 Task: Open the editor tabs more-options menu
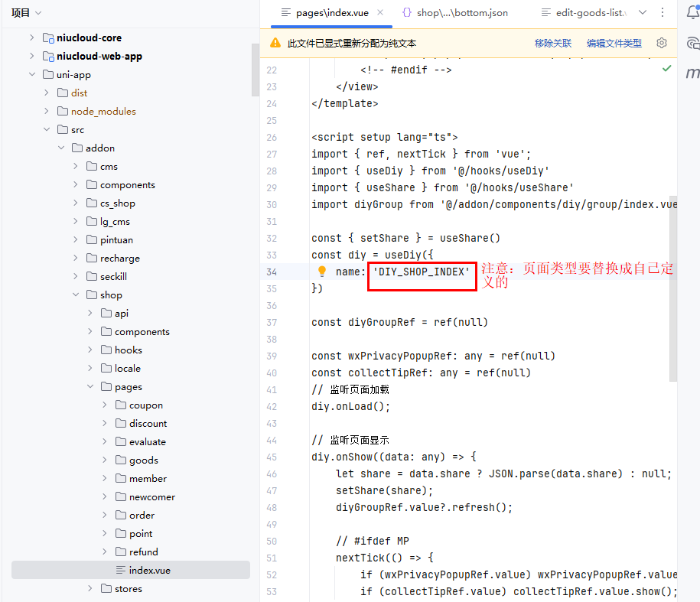[x=663, y=12]
